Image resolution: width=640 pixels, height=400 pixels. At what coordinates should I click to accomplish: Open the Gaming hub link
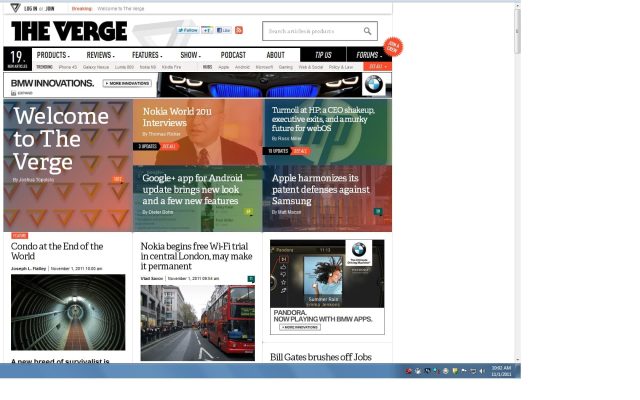[286, 67]
